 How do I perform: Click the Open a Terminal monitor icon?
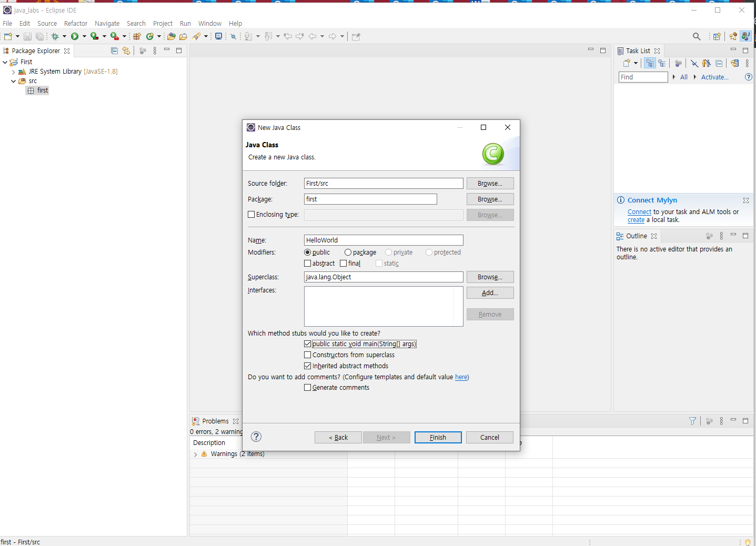tap(219, 36)
